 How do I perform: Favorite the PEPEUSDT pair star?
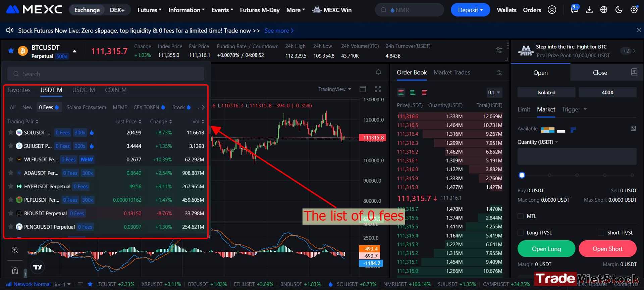tap(11, 199)
